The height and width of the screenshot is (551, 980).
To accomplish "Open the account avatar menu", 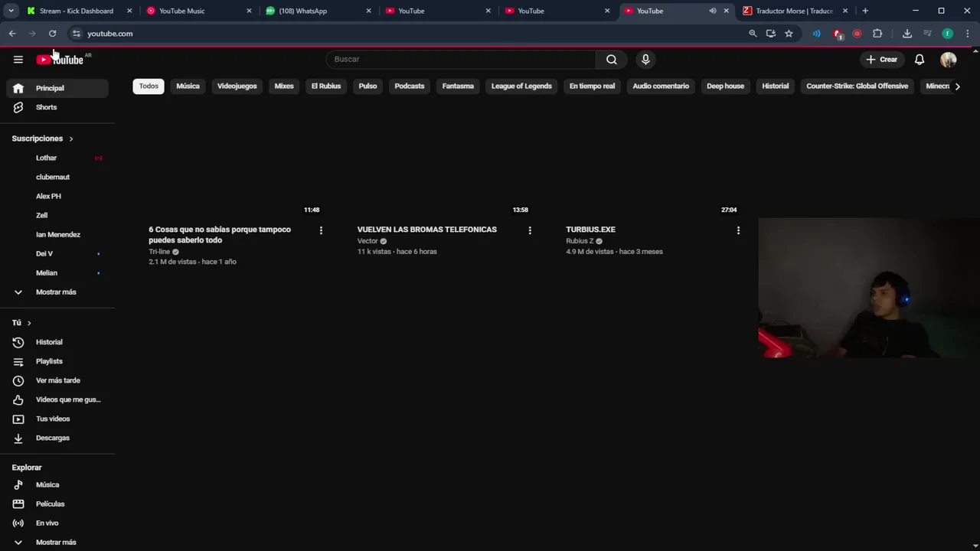I will tap(949, 59).
